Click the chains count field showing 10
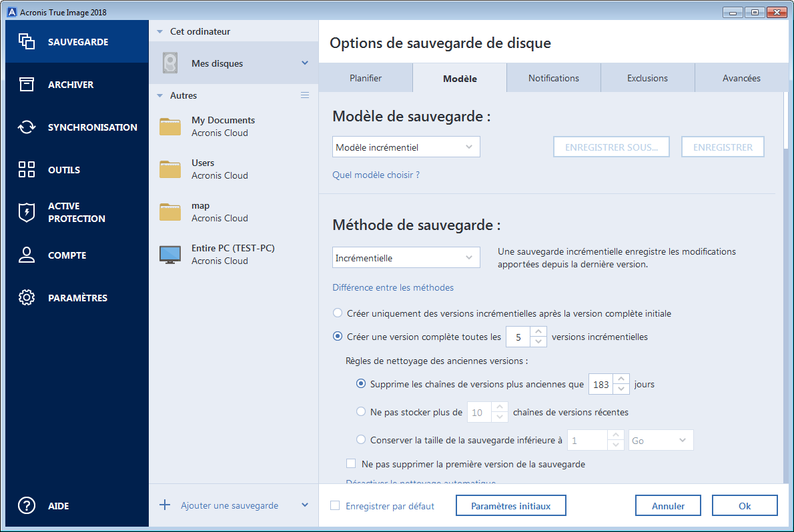Screen dimensions: 794x532 coord(479,412)
